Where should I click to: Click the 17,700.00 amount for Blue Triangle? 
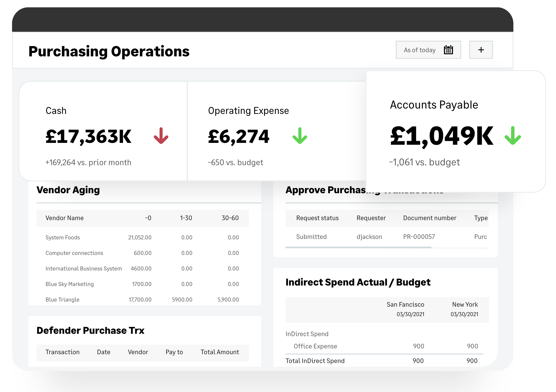[140, 299]
